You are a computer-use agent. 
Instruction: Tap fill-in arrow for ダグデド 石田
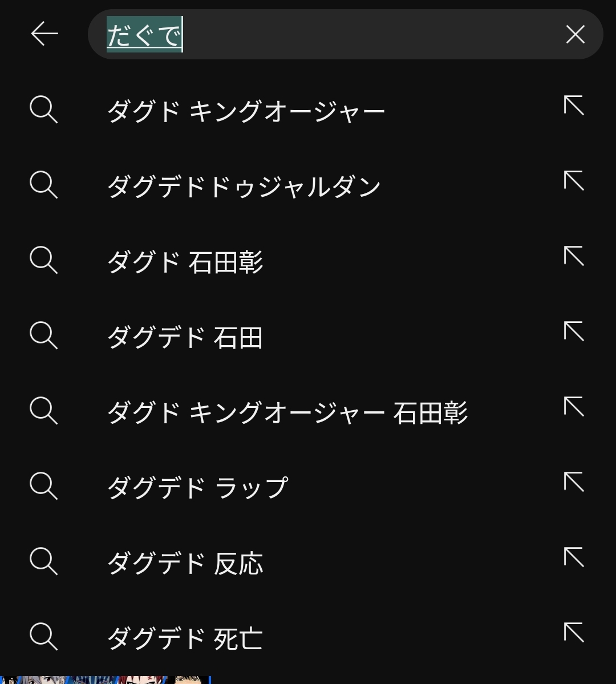(x=574, y=332)
